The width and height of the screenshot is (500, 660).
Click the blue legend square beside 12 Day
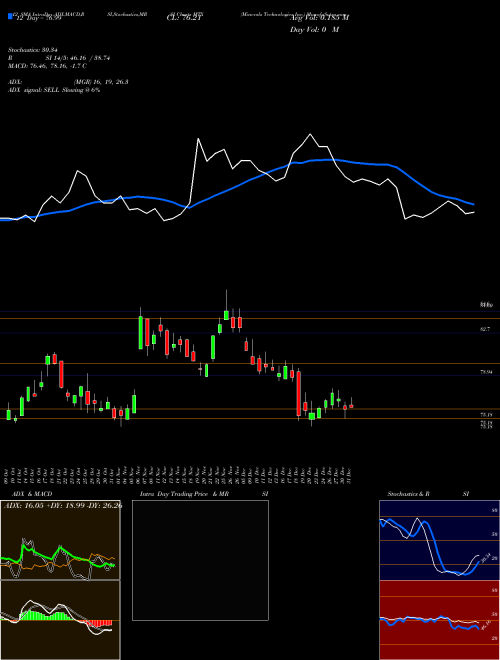10,16
